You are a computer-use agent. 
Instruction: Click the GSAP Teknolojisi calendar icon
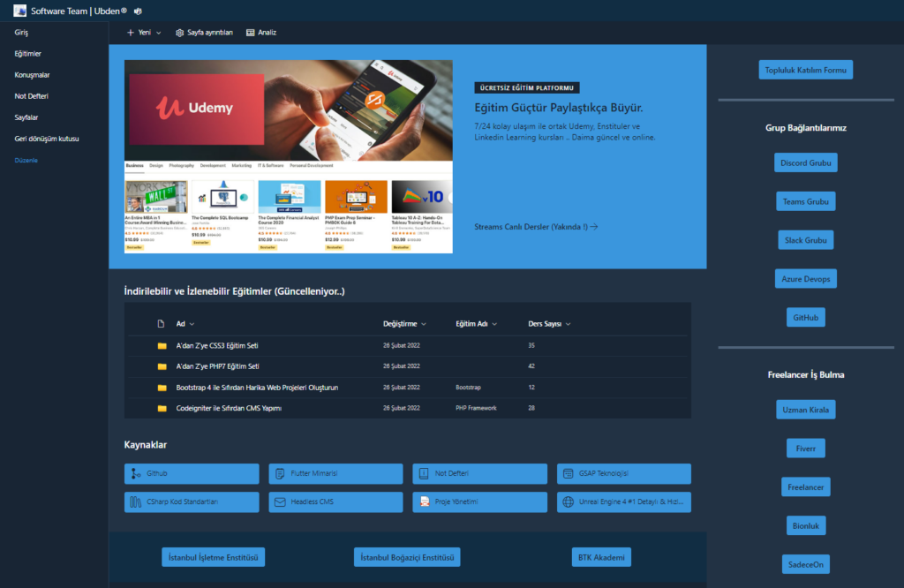point(568,473)
